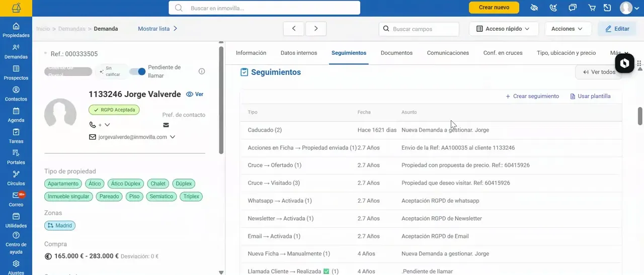Open Propiedades in the sidebar
Viewport: 644px width, 275px height.
pyautogui.click(x=16, y=30)
